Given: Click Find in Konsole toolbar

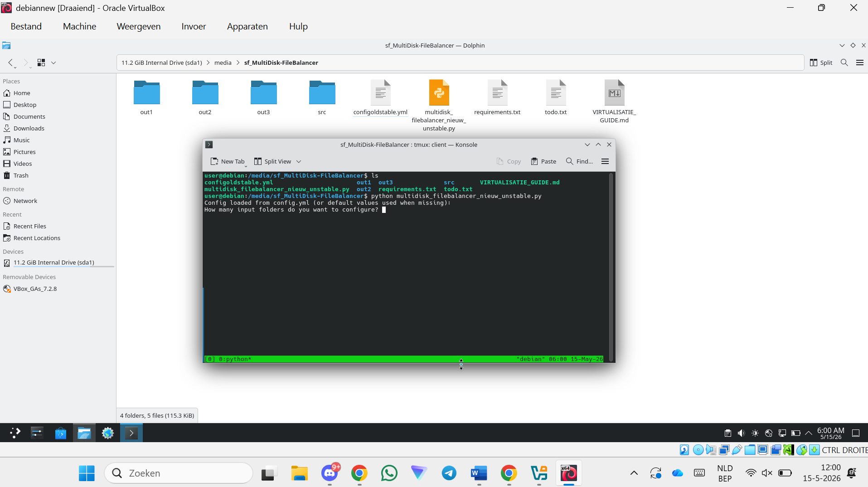Looking at the screenshot, I should [x=579, y=161].
